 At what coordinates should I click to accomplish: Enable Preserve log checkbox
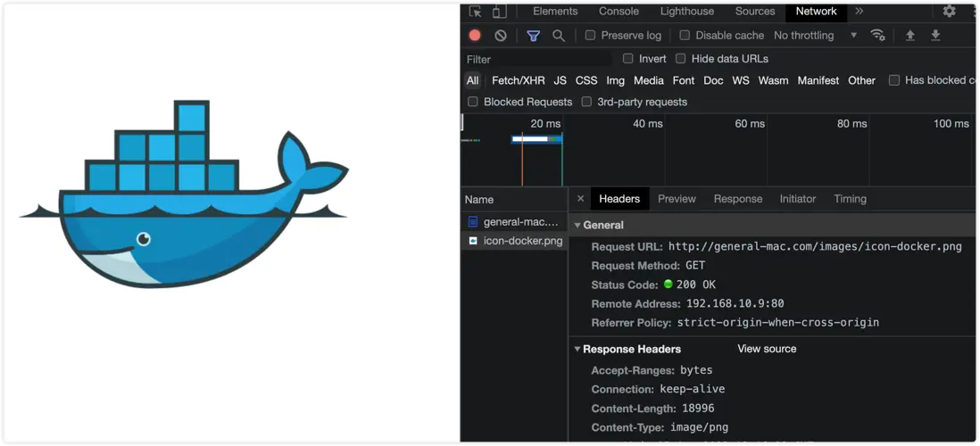point(590,36)
